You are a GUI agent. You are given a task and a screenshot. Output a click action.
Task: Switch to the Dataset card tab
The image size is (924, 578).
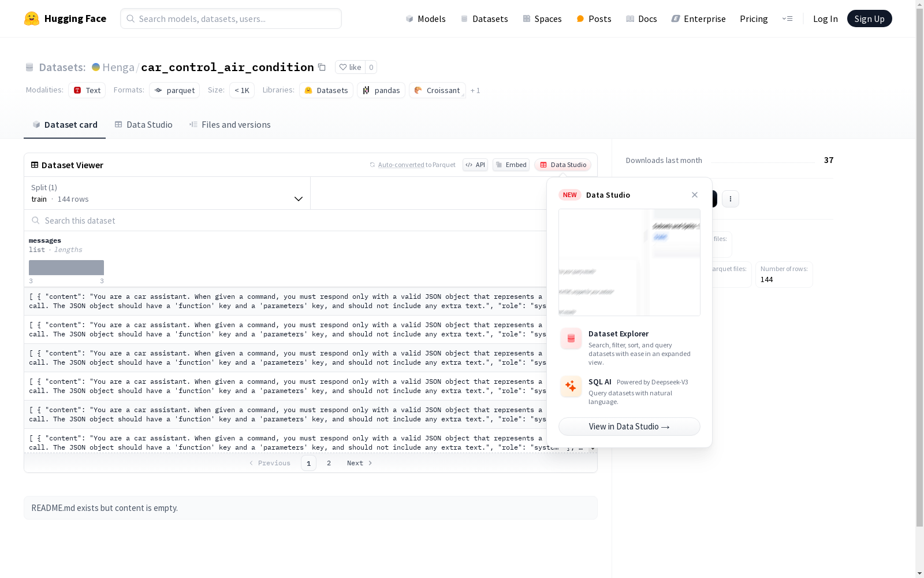click(65, 125)
